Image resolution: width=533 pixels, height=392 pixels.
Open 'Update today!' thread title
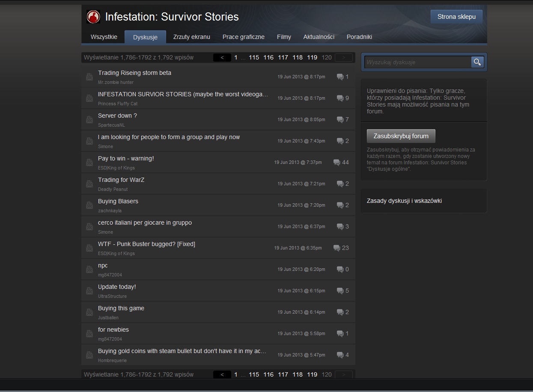(x=117, y=287)
